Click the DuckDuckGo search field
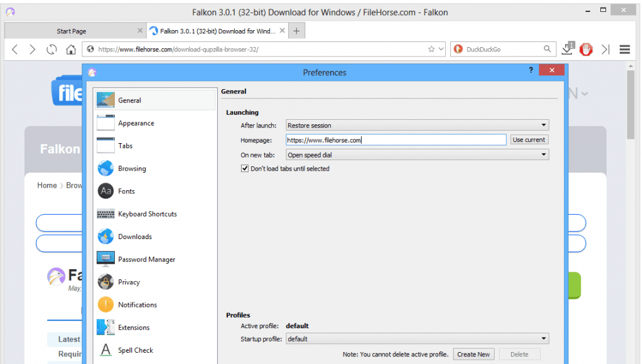 coord(502,49)
